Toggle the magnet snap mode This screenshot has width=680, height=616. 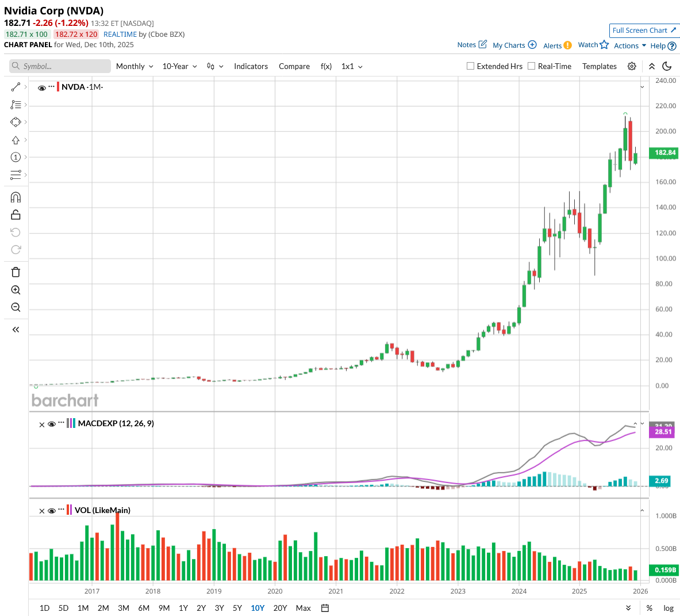point(16,197)
